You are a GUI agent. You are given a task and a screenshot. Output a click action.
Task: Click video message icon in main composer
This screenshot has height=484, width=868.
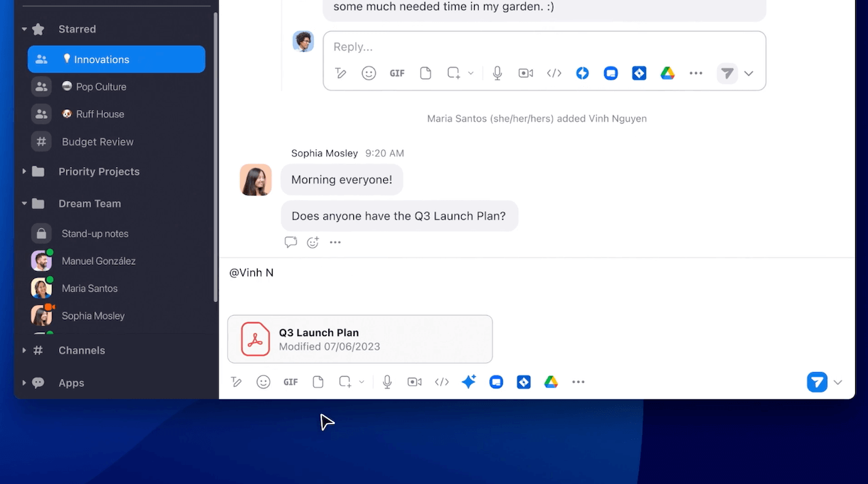414,382
